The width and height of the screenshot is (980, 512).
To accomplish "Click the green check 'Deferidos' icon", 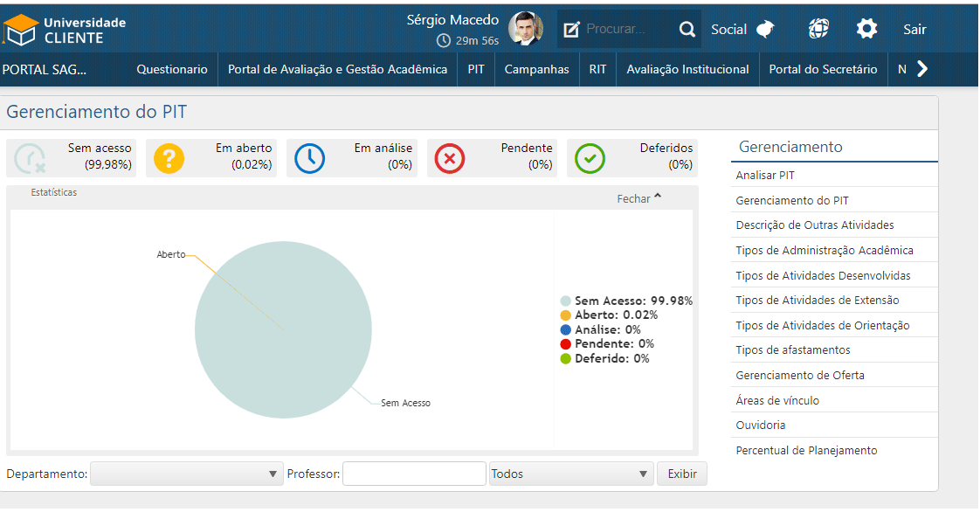I will tap(590, 158).
